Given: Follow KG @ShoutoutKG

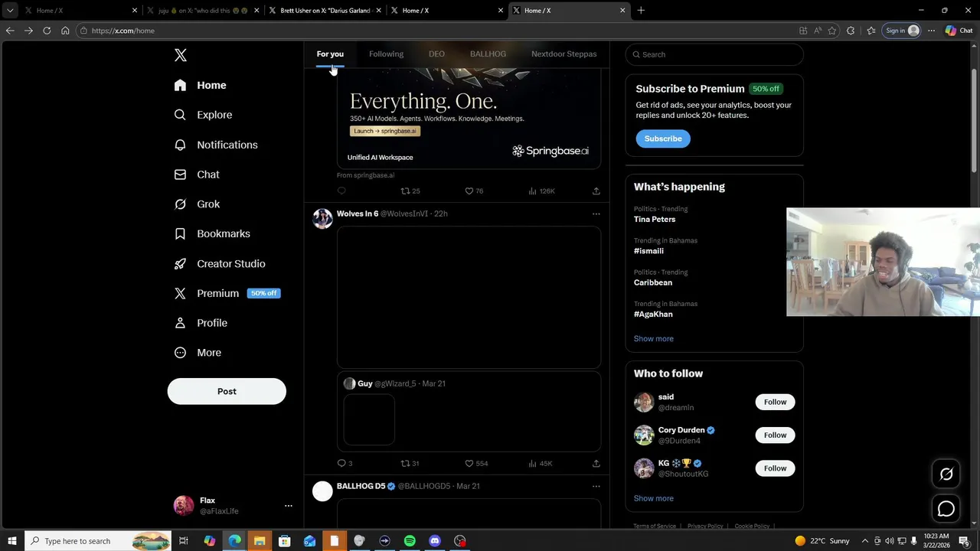Looking at the screenshot, I should 775,468.
